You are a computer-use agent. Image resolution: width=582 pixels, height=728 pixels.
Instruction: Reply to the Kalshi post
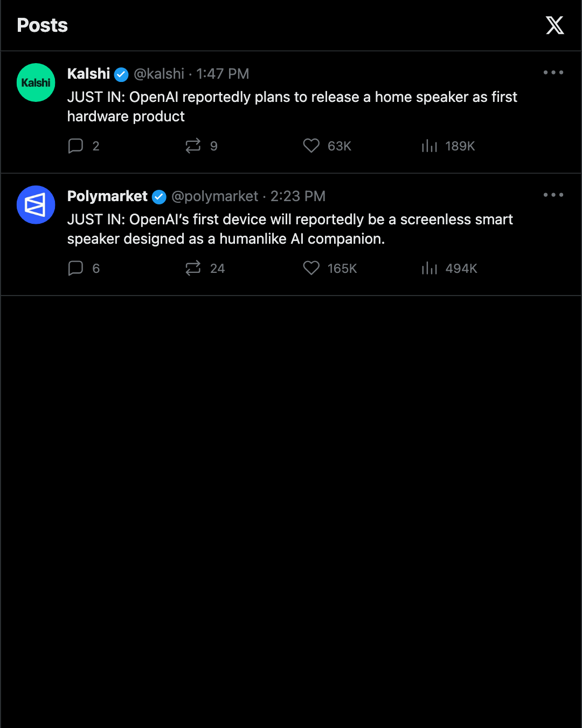pos(84,146)
